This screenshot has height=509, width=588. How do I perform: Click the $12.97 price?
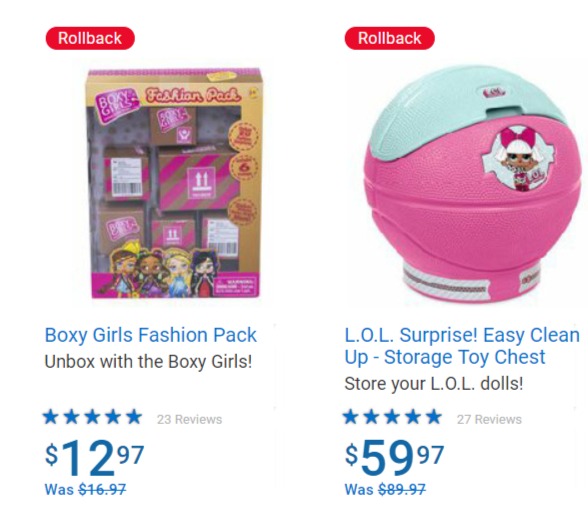[x=94, y=458]
